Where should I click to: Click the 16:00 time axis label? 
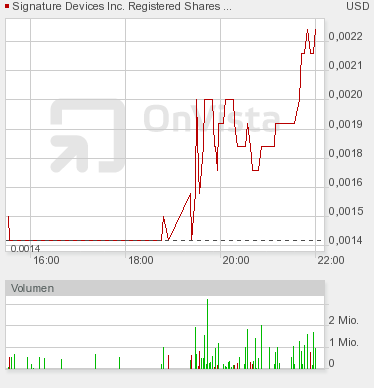(46, 260)
